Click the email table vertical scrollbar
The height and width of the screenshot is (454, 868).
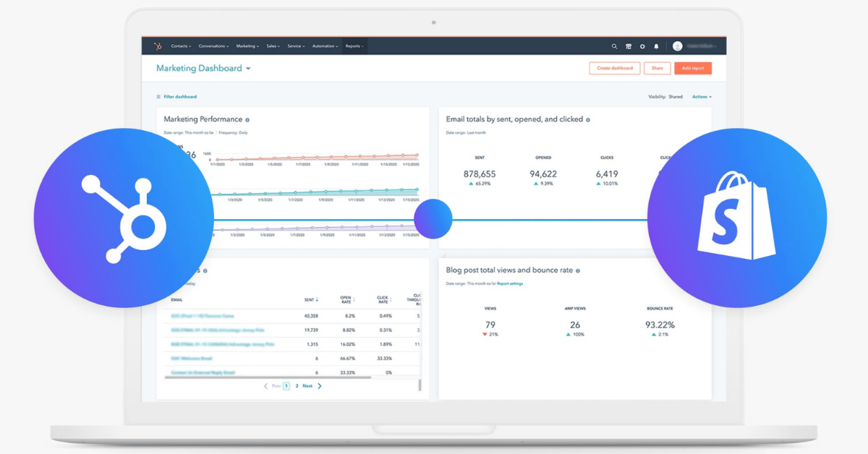click(420, 385)
